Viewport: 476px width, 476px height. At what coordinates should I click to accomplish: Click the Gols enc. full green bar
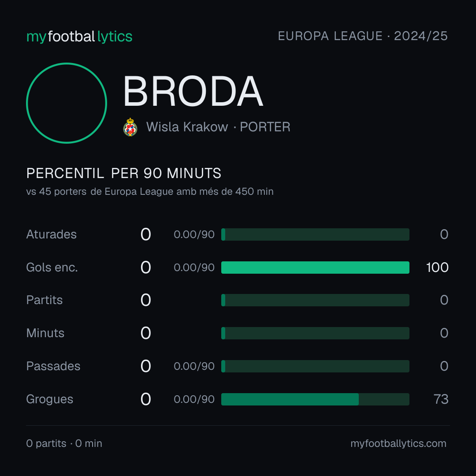pyautogui.click(x=315, y=268)
